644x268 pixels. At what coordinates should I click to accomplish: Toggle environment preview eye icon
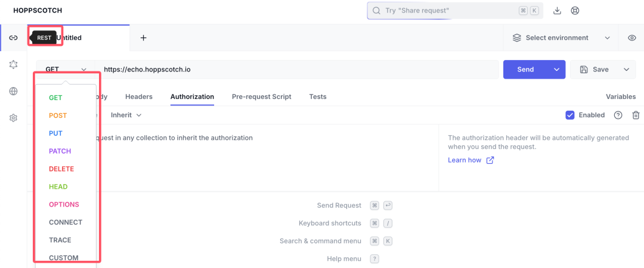click(631, 38)
